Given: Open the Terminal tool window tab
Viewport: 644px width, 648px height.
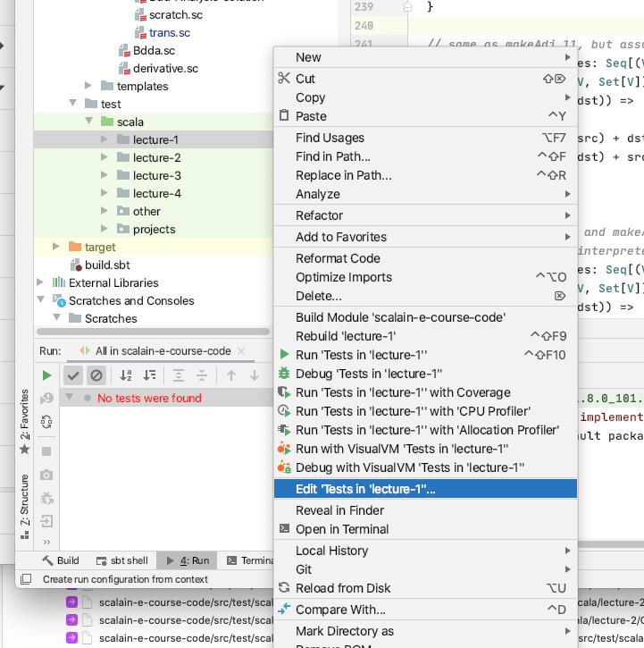Looking at the screenshot, I should (x=250, y=560).
